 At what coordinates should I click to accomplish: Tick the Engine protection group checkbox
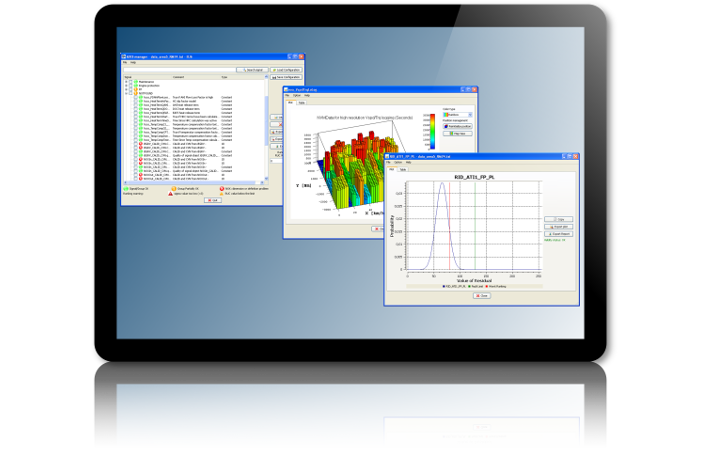(x=131, y=86)
